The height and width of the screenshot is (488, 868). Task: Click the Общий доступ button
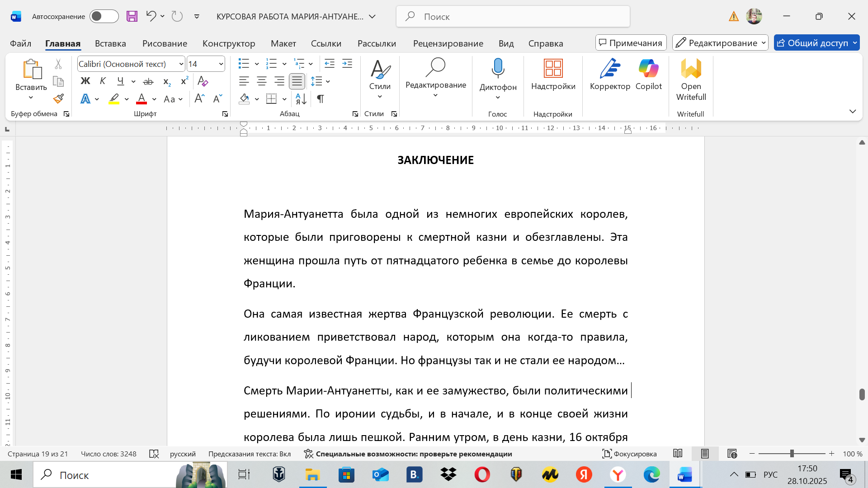coord(812,43)
